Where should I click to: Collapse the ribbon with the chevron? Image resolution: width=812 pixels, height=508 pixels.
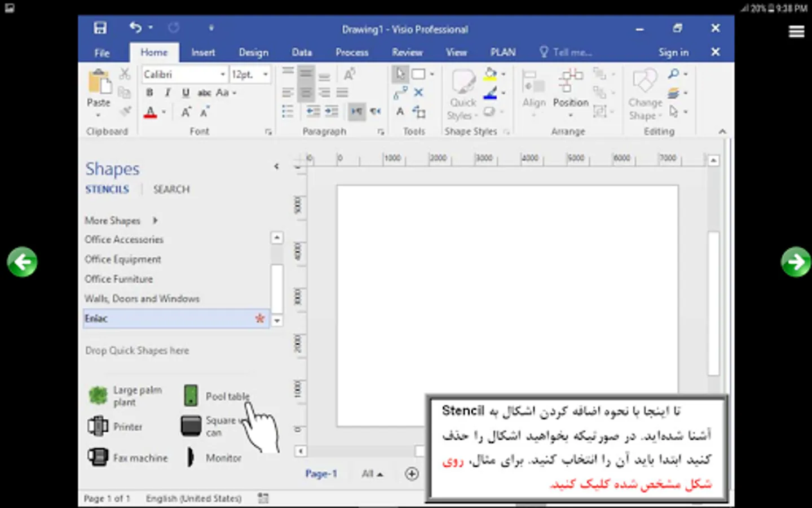point(722,132)
